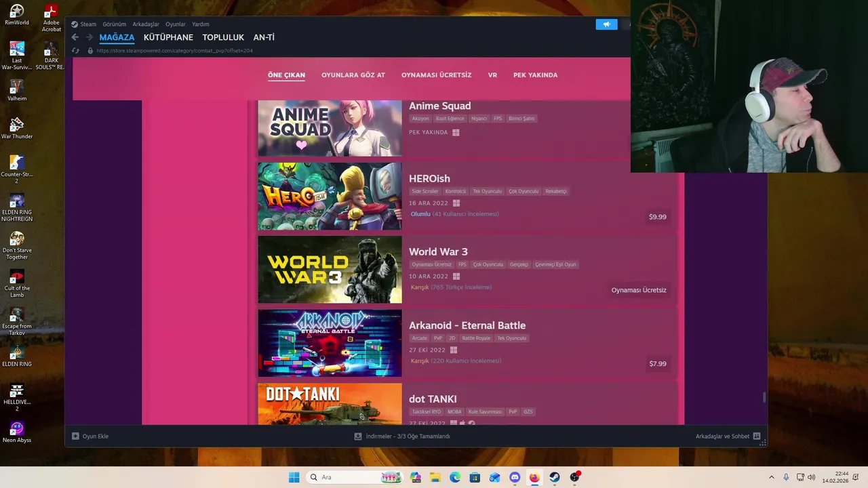
Task: Open the Arkadaşlar menu
Action: coord(146,24)
